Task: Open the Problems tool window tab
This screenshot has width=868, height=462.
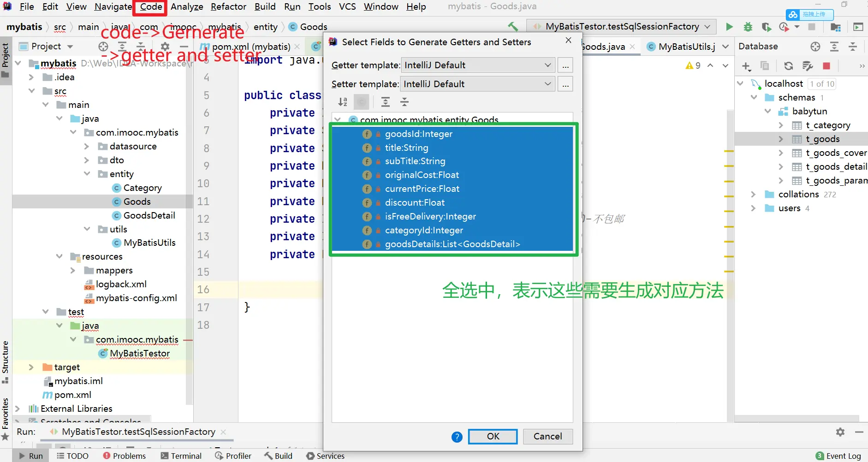Action: coord(125,456)
